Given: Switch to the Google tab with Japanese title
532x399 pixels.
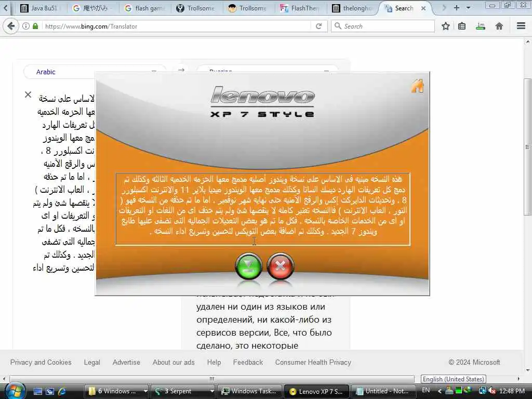Looking at the screenshot, I should (92, 8).
